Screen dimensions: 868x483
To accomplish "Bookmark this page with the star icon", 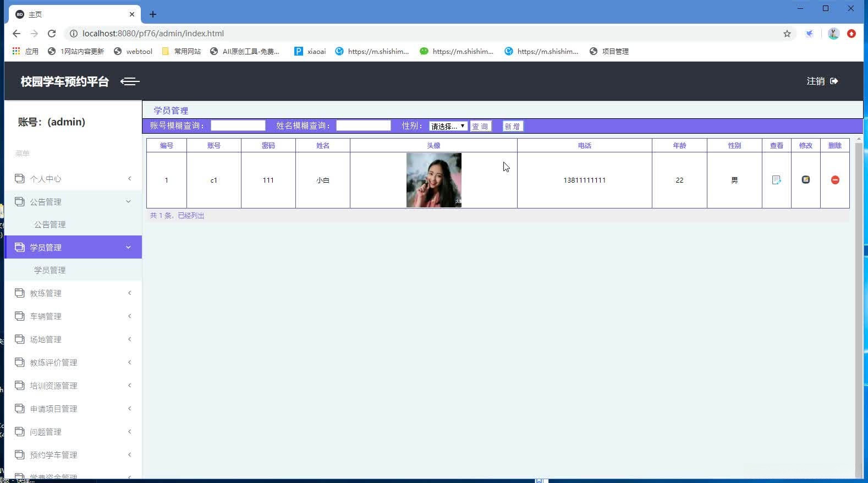I will coord(787,34).
